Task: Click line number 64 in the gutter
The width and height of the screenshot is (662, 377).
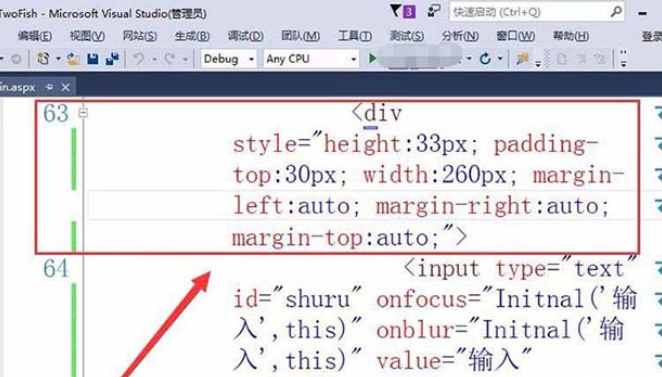Action: click(56, 269)
